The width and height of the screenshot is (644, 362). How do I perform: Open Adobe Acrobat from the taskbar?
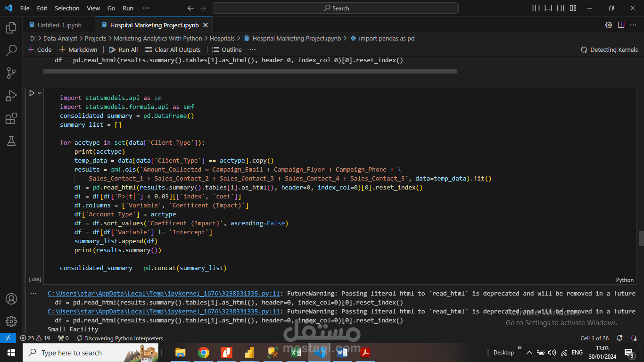coord(365,353)
